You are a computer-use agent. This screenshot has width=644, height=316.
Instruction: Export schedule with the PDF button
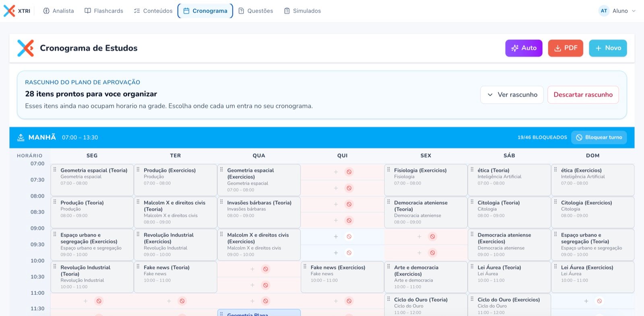click(x=566, y=48)
